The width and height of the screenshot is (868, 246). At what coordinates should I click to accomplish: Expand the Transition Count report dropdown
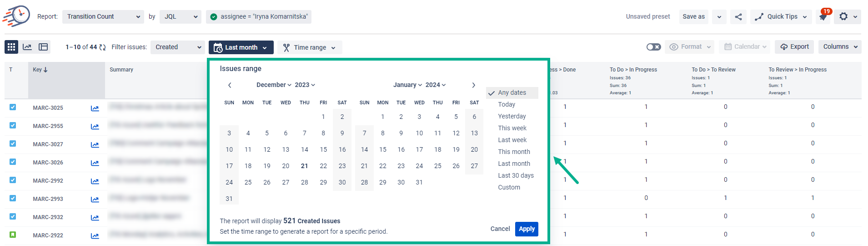pyautogui.click(x=103, y=17)
